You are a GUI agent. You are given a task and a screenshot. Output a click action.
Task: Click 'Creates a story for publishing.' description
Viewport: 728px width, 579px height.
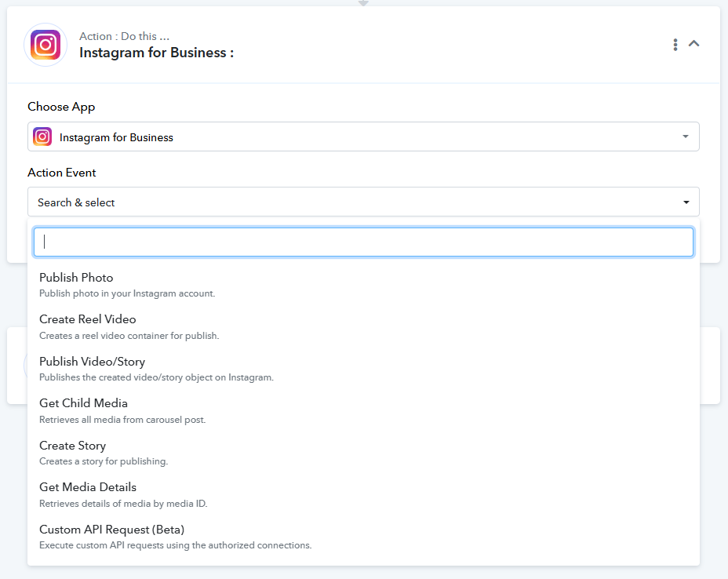(x=104, y=461)
